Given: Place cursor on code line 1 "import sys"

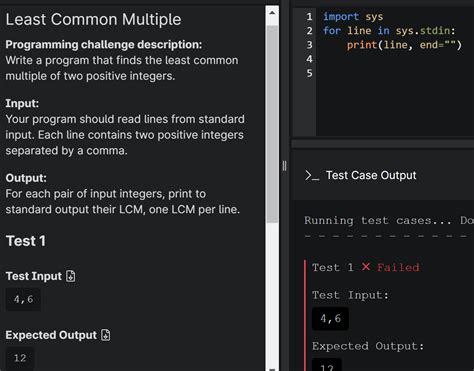Looking at the screenshot, I should pyautogui.click(x=353, y=17).
